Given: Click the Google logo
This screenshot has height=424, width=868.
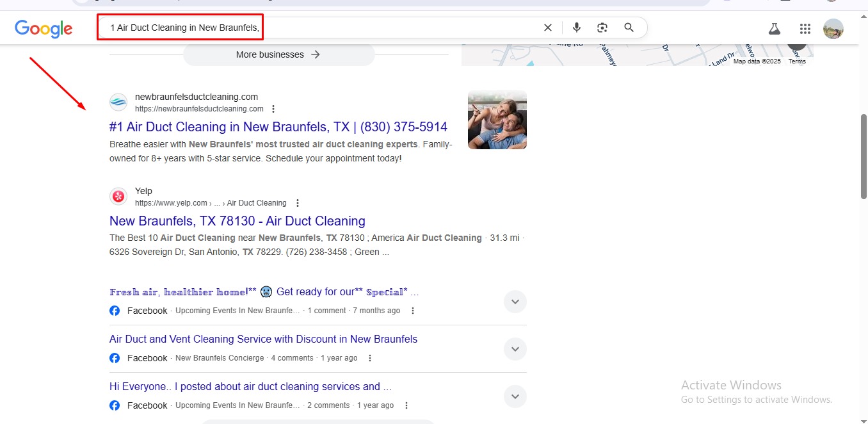Looking at the screenshot, I should point(44,28).
